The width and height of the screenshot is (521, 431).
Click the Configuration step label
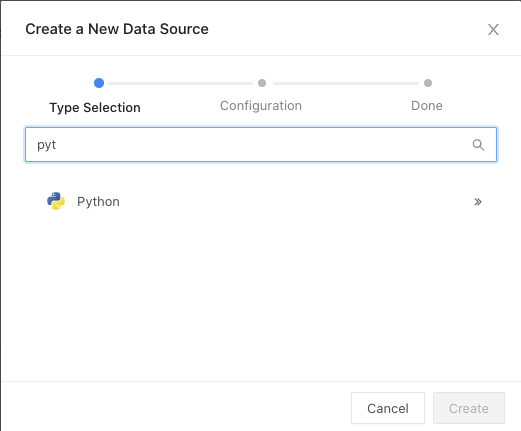(x=261, y=106)
